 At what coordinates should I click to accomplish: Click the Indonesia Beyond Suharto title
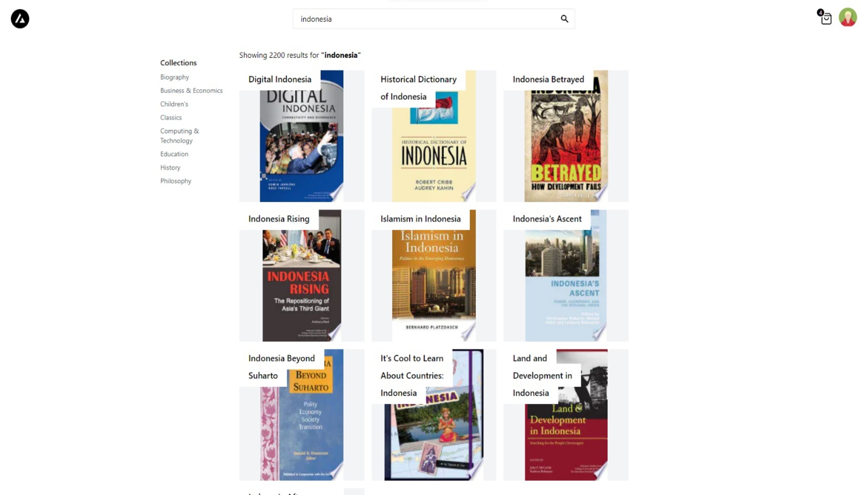click(x=281, y=366)
